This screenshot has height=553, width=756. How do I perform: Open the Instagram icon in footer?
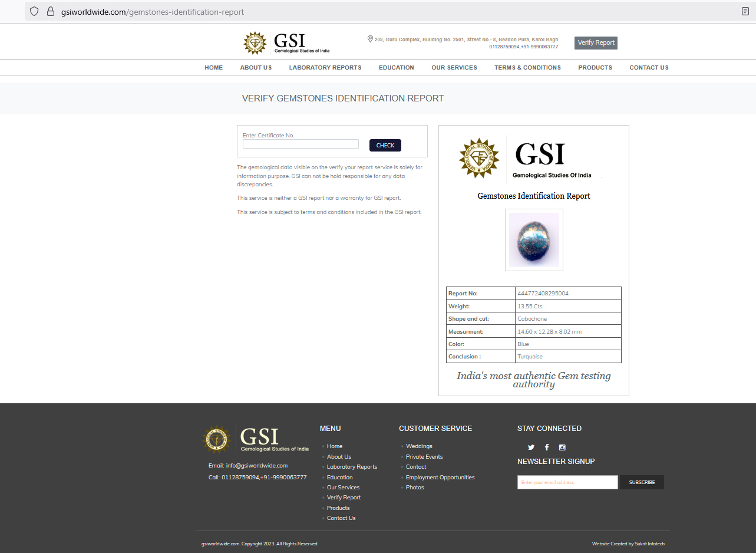[x=562, y=447]
